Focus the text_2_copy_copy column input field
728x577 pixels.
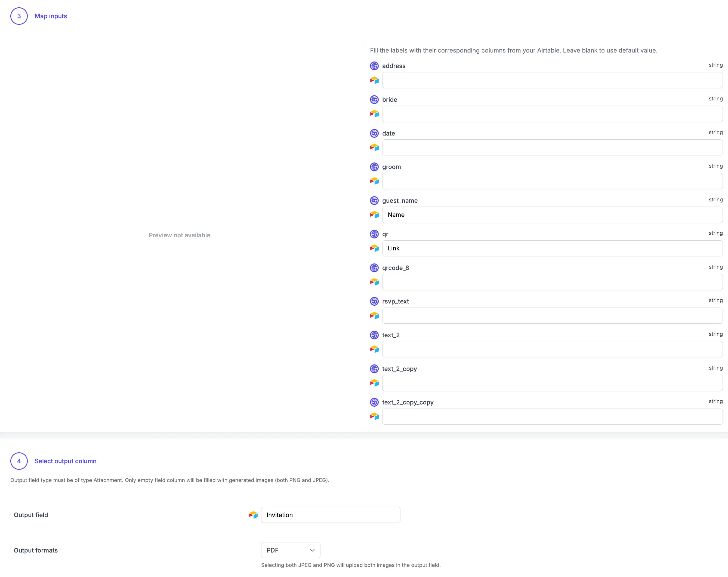[552, 416]
